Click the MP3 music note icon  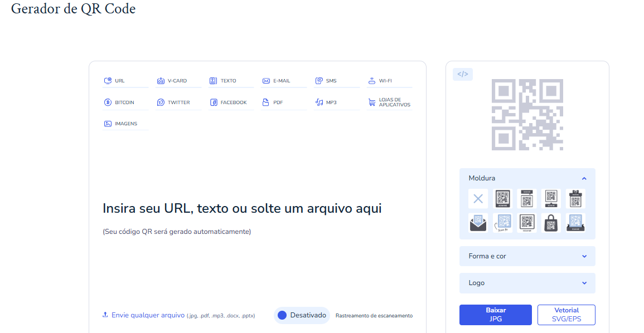click(319, 102)
